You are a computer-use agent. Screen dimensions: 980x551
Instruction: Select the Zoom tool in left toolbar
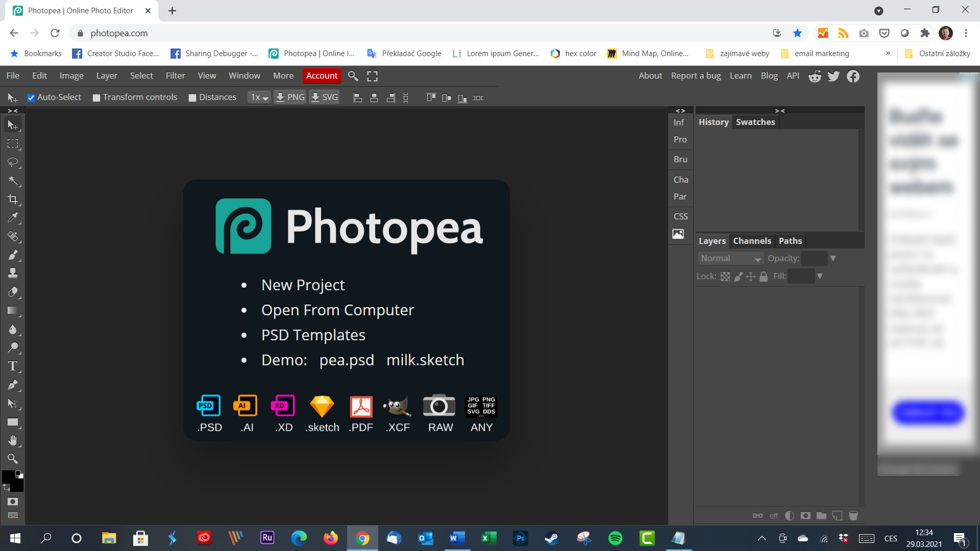13,459
